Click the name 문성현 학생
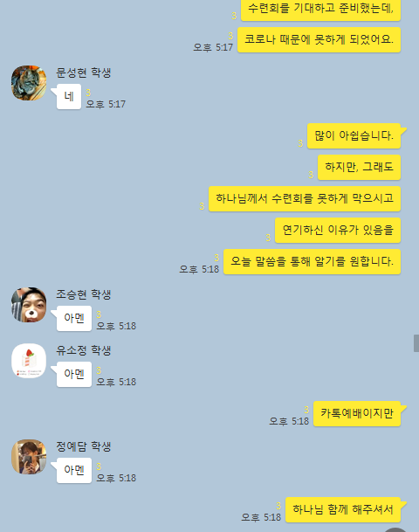Viewport: 419px width, 532px height. (84, 73)
